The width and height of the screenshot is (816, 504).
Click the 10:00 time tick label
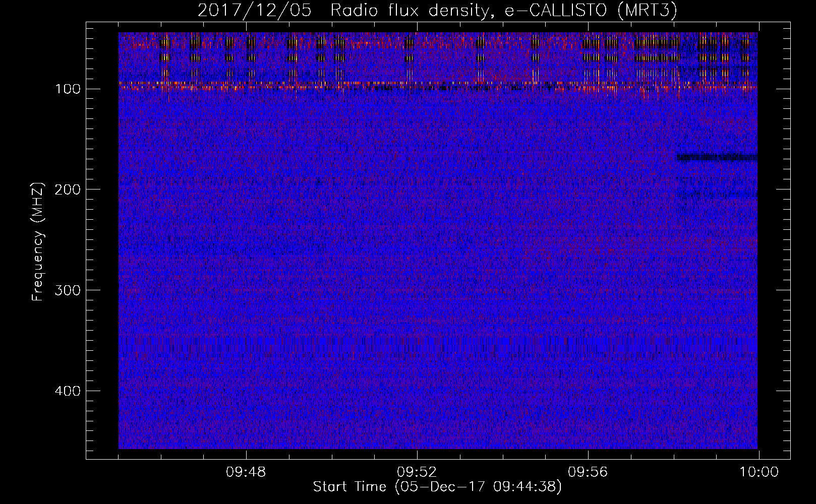(x=759, y=472)
